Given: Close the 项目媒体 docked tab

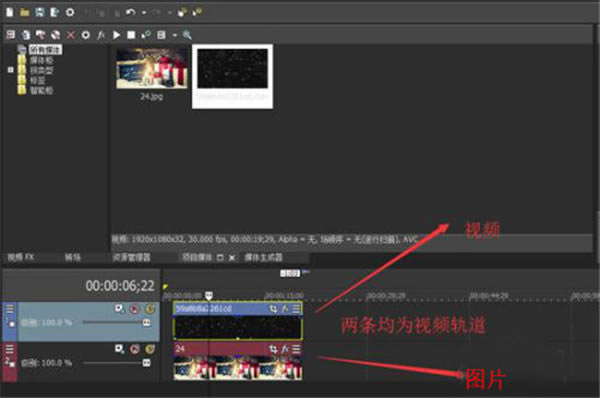Looking at the screenshot, I should pos(232,258).
